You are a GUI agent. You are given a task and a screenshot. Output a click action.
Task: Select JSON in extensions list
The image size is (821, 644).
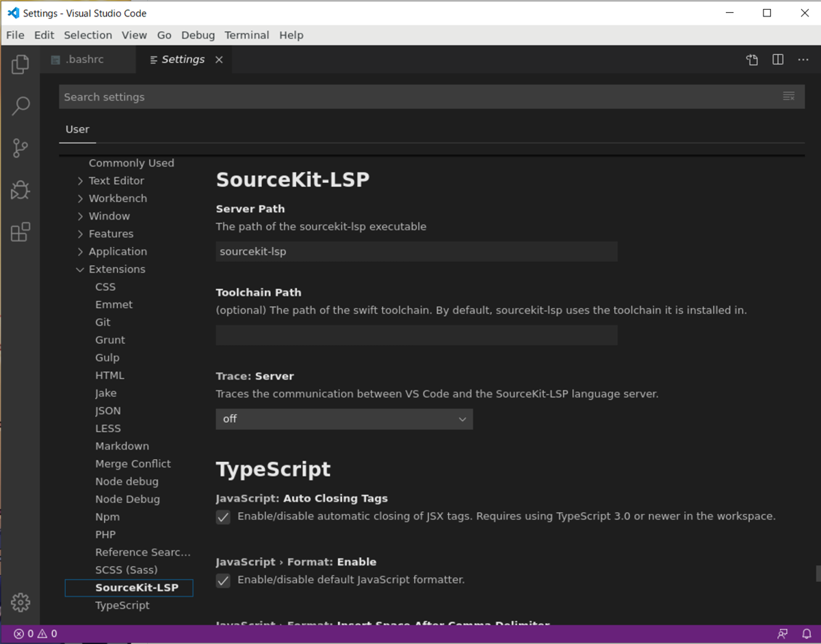click(x=108, y=411)
